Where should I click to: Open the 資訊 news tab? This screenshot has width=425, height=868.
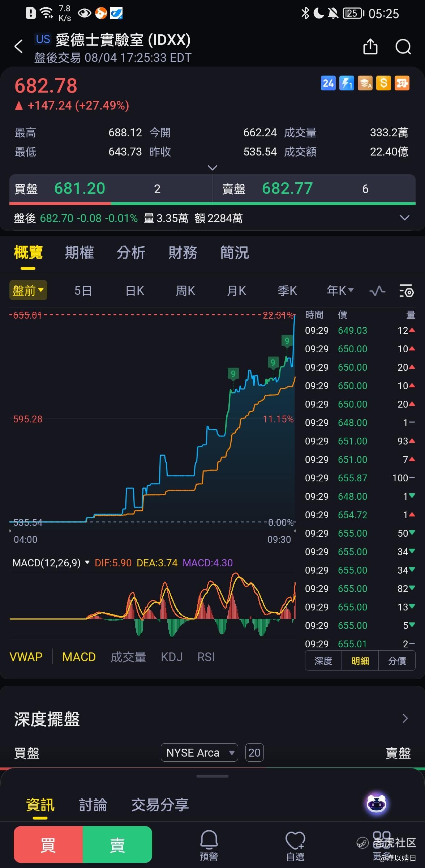(40, 804)
